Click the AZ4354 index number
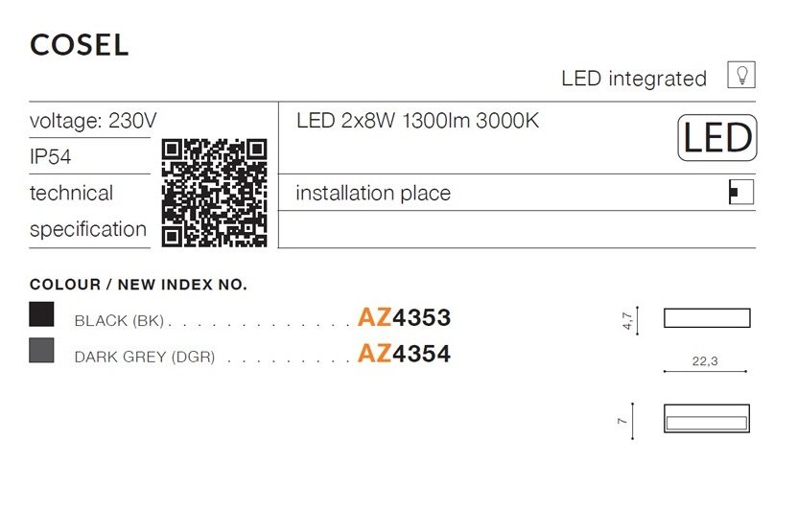This screenshot has height=532, width=797. tap(404, 354)
